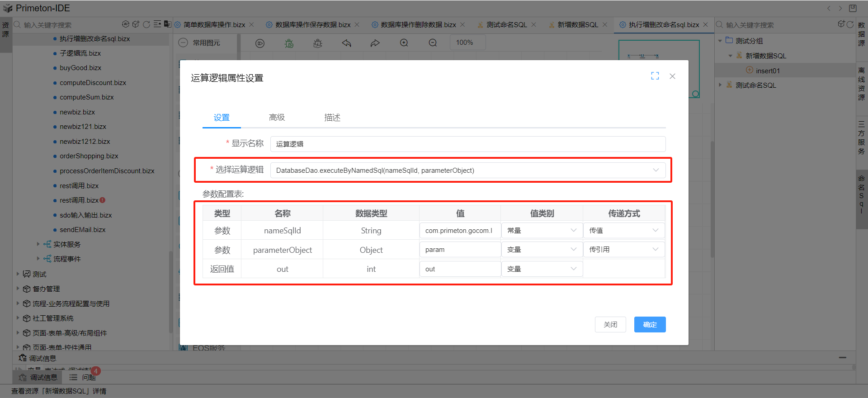Image resolution: width=868 pixels, height=398 pixels.
Task: Switch to the 描述 tab
Action: pos(332,118)
